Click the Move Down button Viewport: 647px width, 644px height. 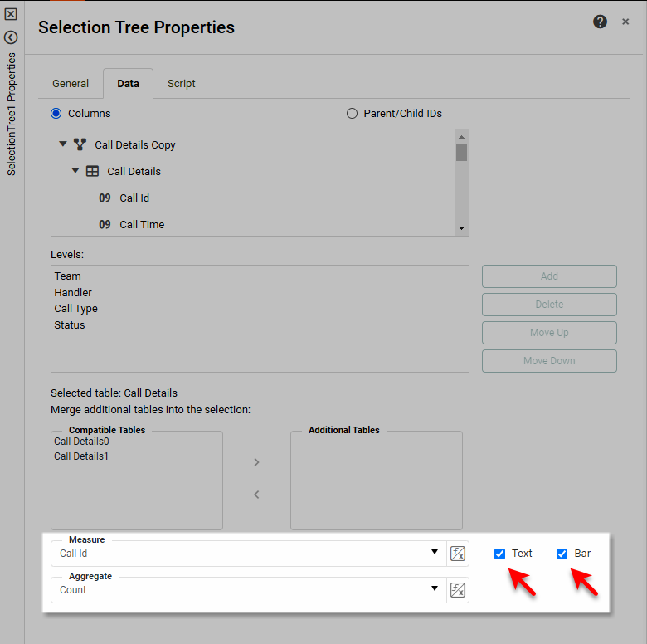549,361
